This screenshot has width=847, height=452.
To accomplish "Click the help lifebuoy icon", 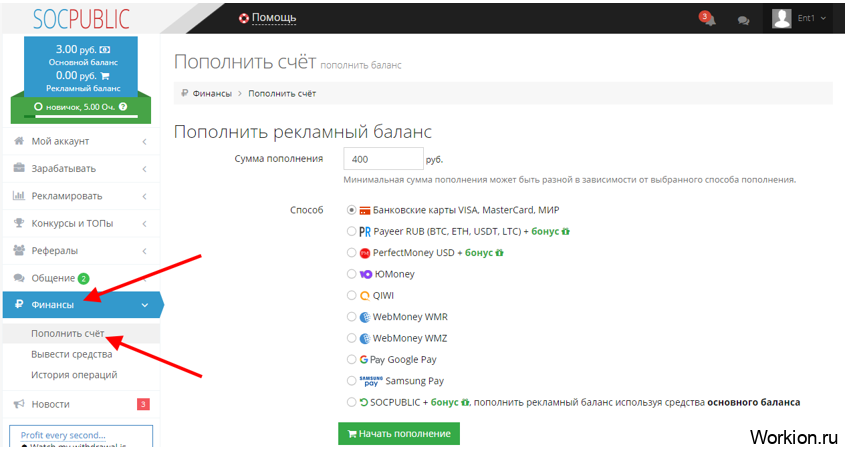I will pyautogui.click(x=244, y=18).
